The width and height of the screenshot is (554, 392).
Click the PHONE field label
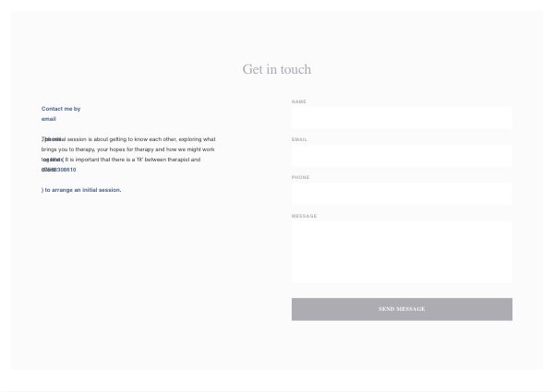(301, 177)
